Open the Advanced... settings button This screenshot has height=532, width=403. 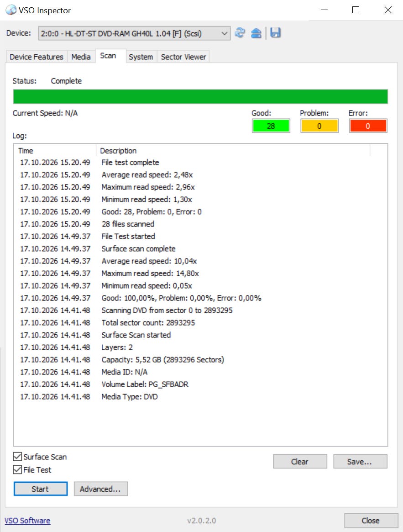pyautogui.click(x=101, y=489)
